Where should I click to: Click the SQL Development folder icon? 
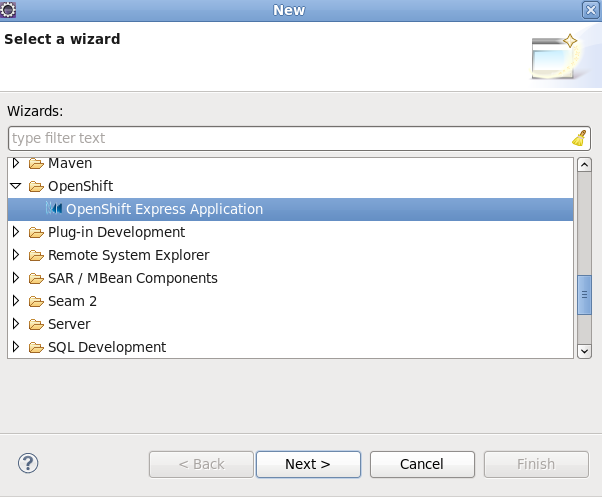[36, 348]
